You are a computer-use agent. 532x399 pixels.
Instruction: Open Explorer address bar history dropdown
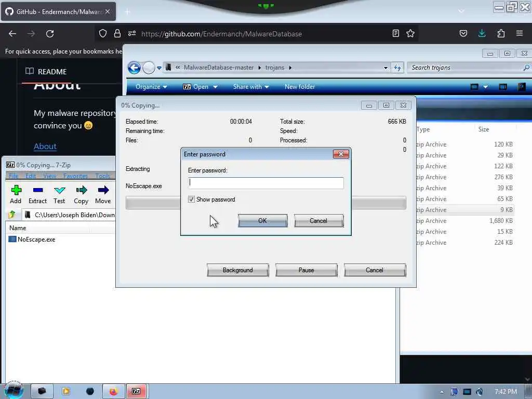click(x=385, y=68)
